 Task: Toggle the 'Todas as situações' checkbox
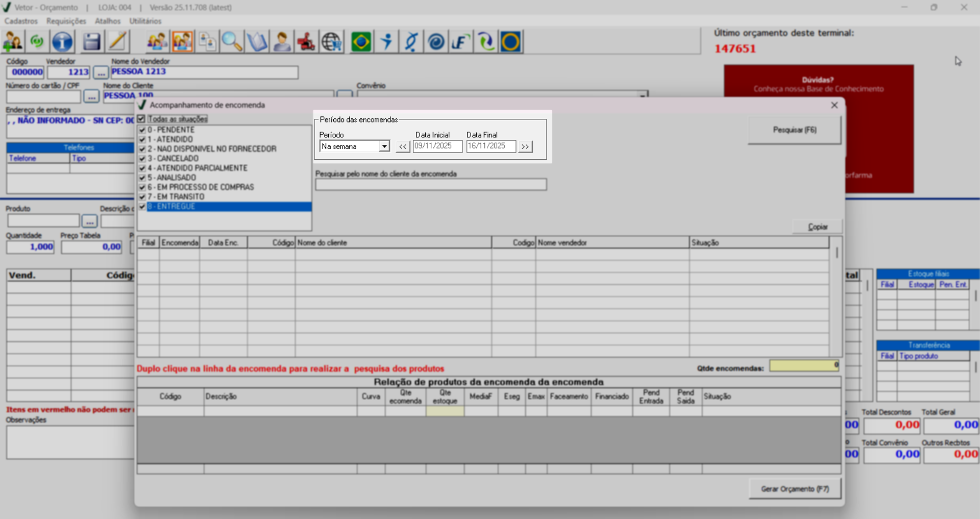pos(141,119)
